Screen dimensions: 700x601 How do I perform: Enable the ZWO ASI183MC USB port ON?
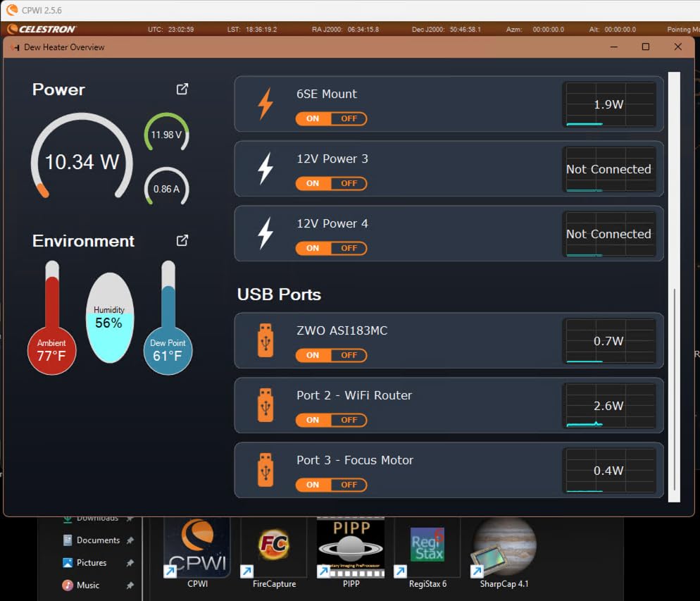(x=313, y=355)
